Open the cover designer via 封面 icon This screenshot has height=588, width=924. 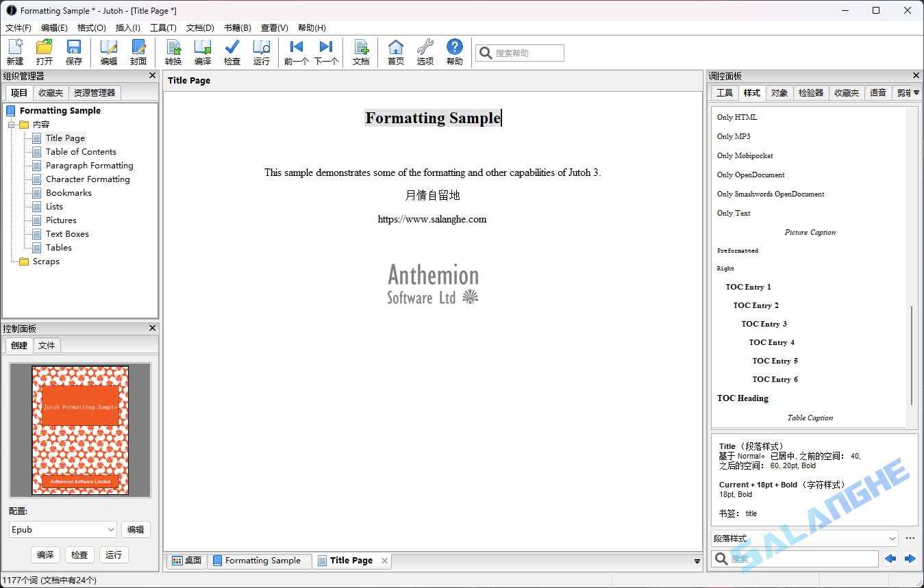[x=139, y=52]
